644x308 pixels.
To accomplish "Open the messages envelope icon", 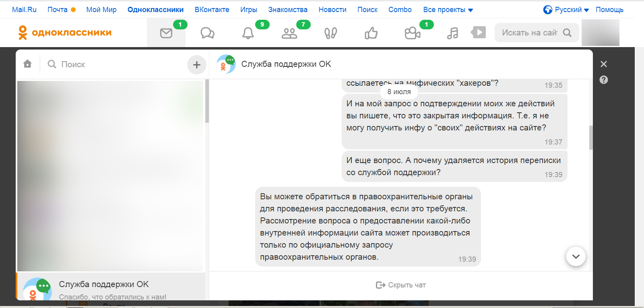I will point(166,33).
